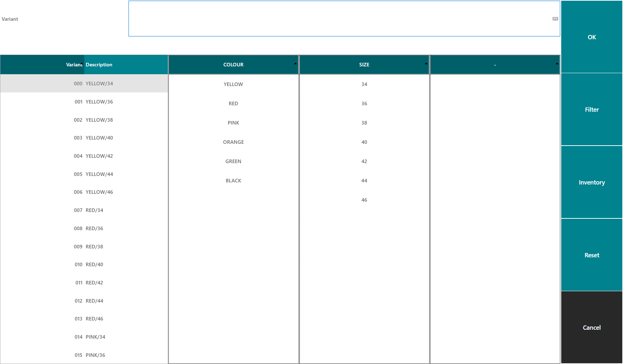
Task: Select variant row 005 YELLOW/44
Action: (x=84, y=174)
